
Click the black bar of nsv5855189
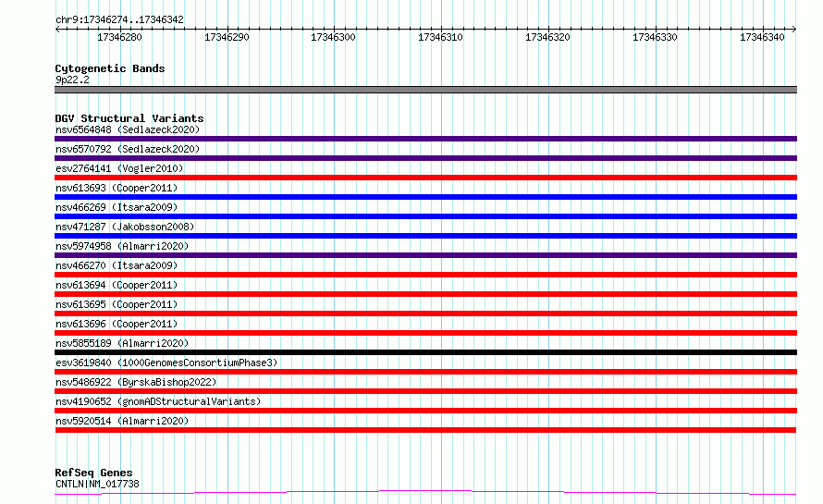click(425, 352)
